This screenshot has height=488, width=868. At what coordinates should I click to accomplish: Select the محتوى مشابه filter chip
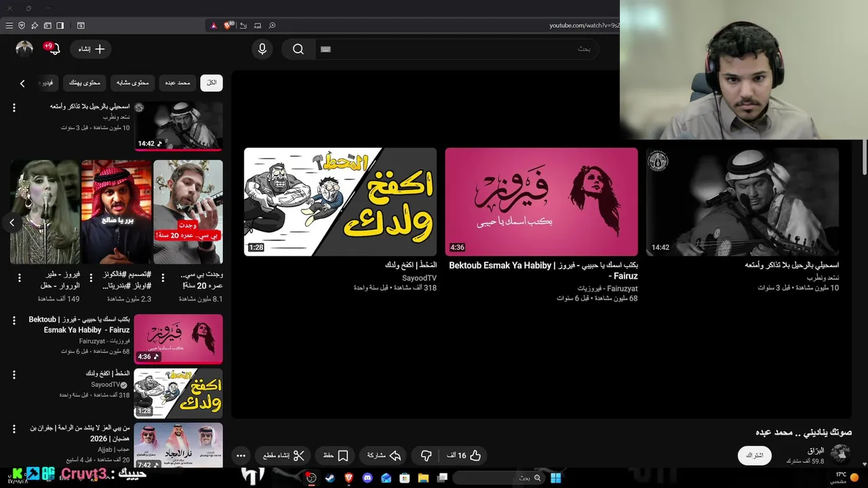pyautogui.click(x=132, y=83)
